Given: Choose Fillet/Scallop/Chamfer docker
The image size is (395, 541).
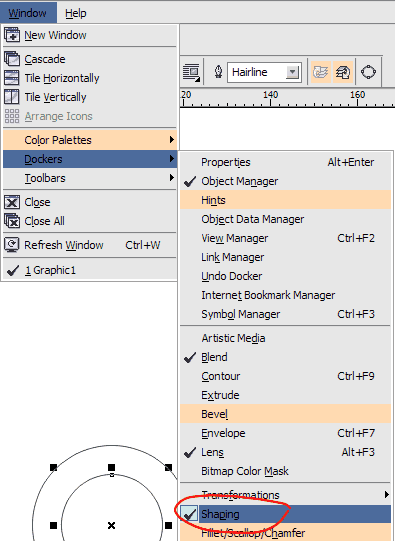Looking at the screenshot, I should pyautogui.click(x=285, y=533).
